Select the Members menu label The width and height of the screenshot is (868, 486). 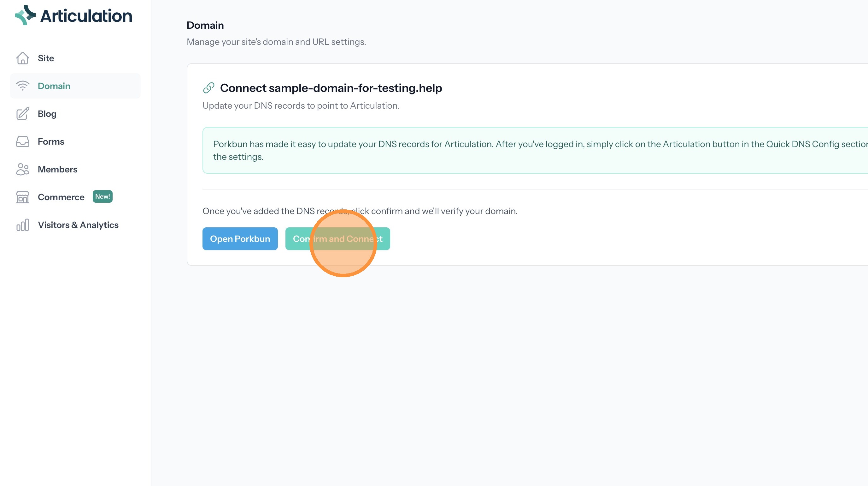[57, 169]
